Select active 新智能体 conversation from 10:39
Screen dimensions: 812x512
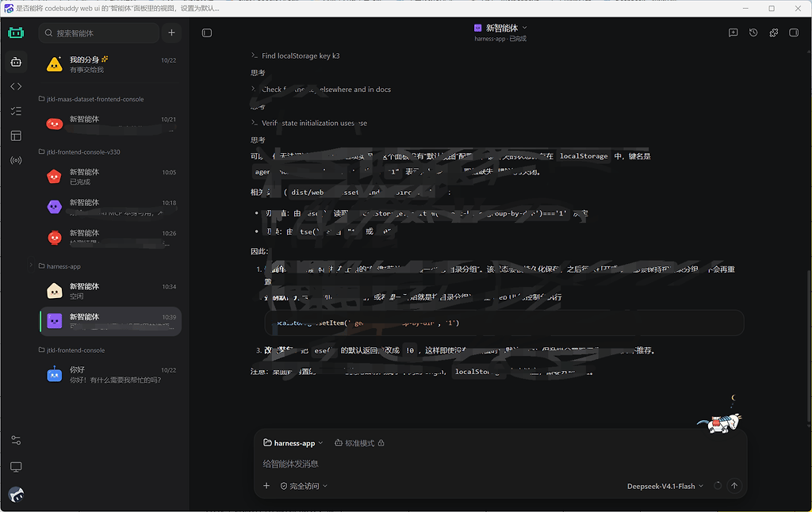(x=110, y=321)
